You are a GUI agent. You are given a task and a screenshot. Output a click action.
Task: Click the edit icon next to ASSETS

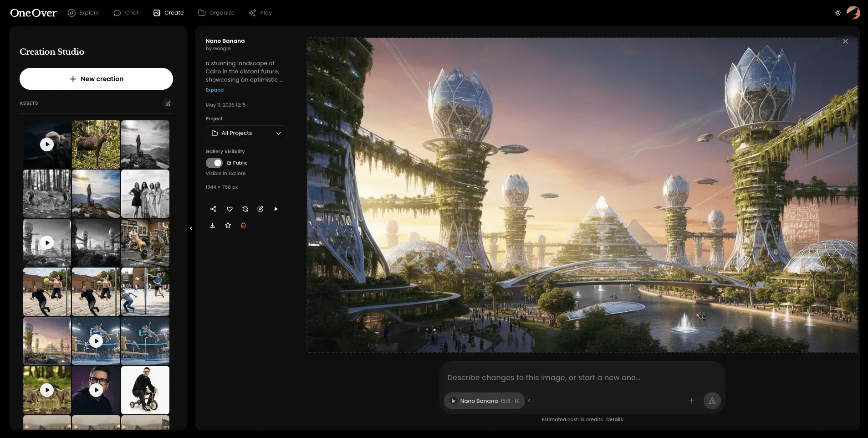tap(168, 103)
